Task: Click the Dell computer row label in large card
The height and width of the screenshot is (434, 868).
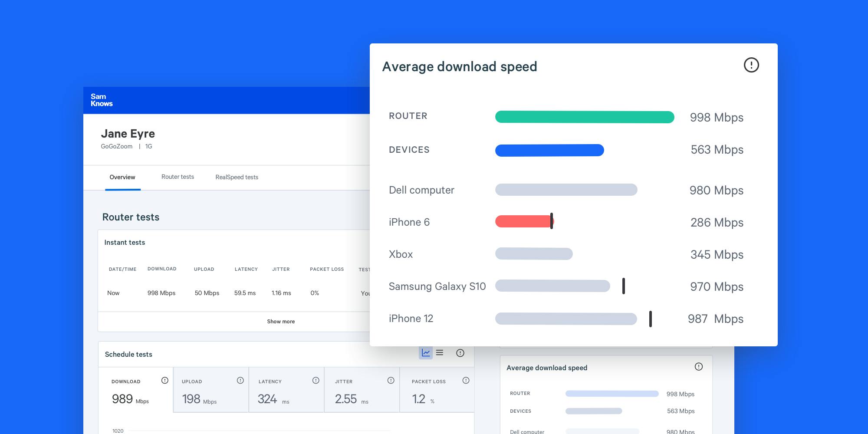Action: point(421,190)
